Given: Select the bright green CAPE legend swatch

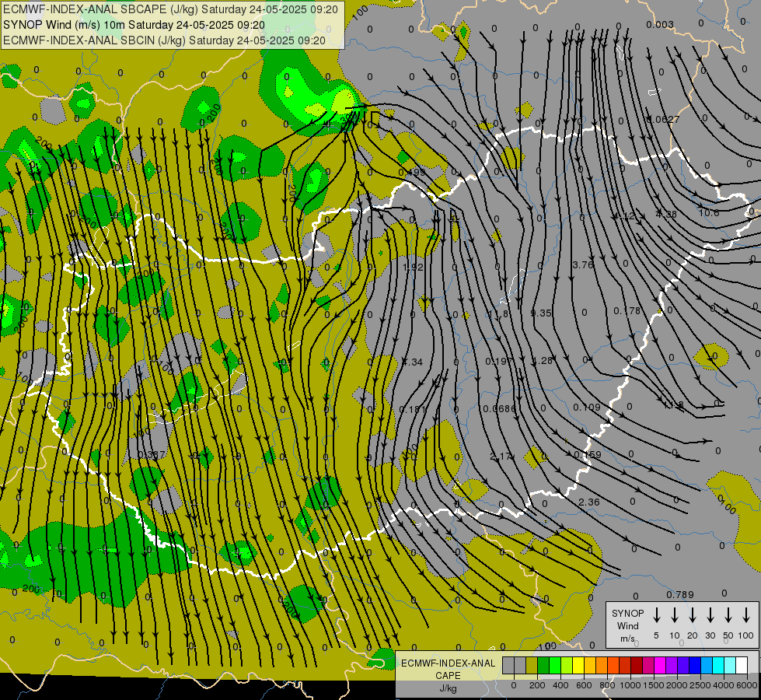Looking at the screenshot, I should [555, 666].
